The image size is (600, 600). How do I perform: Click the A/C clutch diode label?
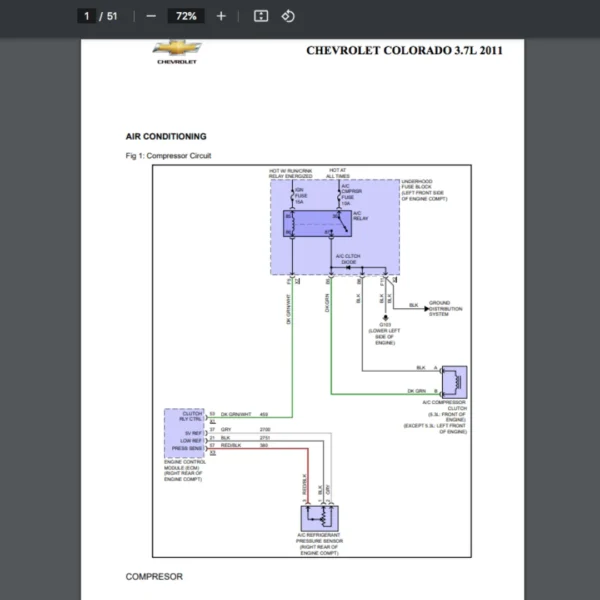(x=347, y=259)
